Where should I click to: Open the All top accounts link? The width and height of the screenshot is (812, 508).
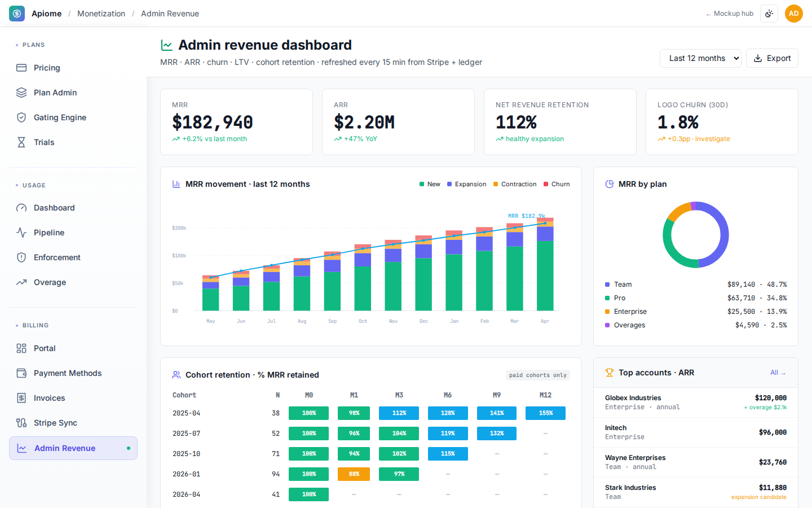[778, 373]
